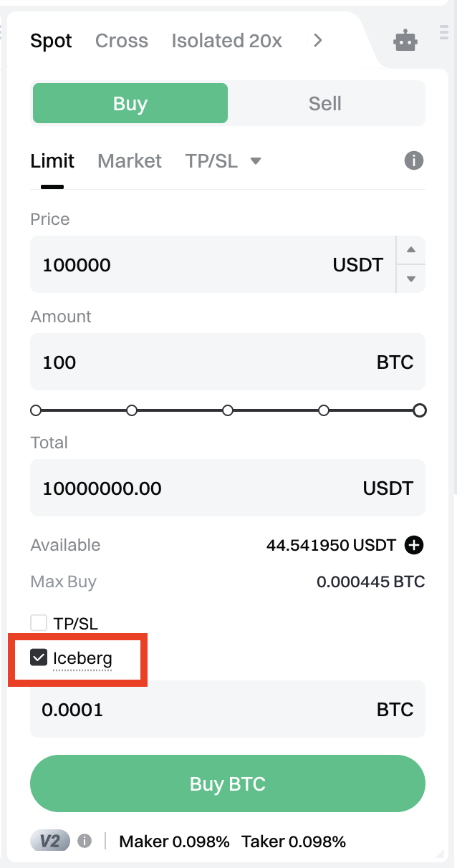Click the plus icon to deposit USDT
This screenshot has height=868, width=457.
[414, 546]
